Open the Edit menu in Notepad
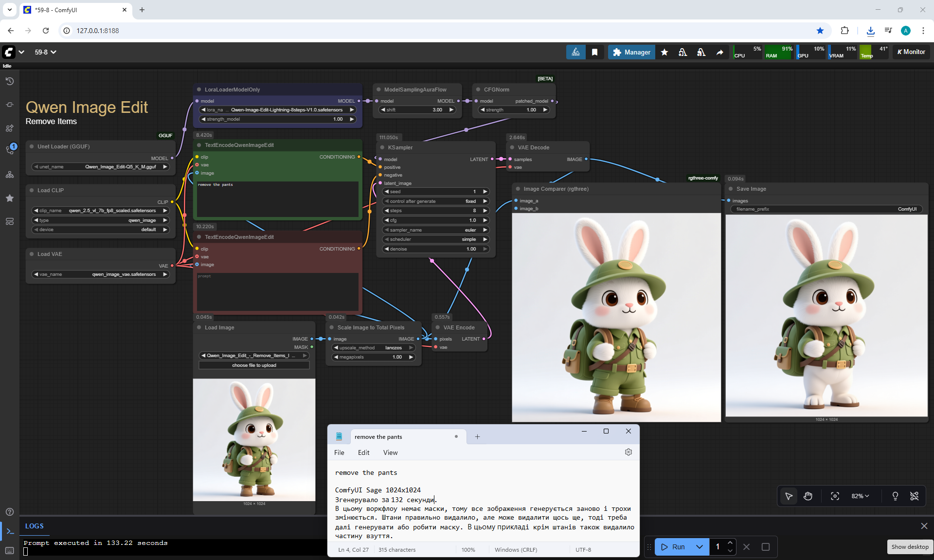This screenshot has height=560, width=934. click(363, 452)
